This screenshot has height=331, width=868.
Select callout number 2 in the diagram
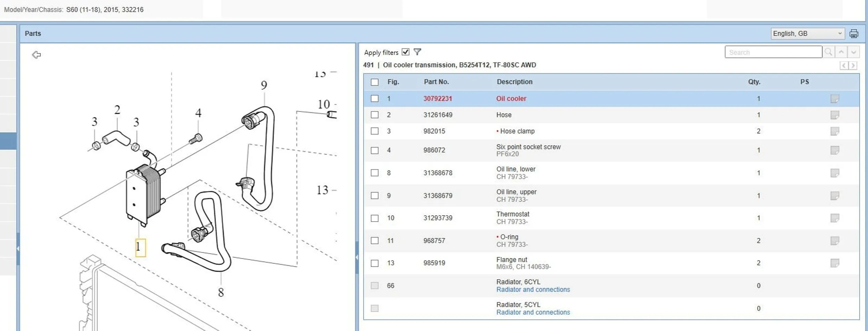(117, 110)
